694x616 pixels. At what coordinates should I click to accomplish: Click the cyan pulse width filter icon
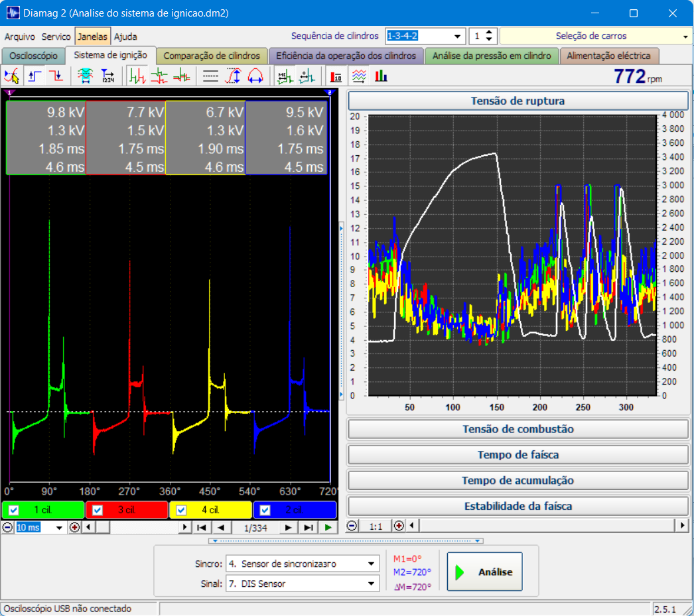tap(85, 76)
